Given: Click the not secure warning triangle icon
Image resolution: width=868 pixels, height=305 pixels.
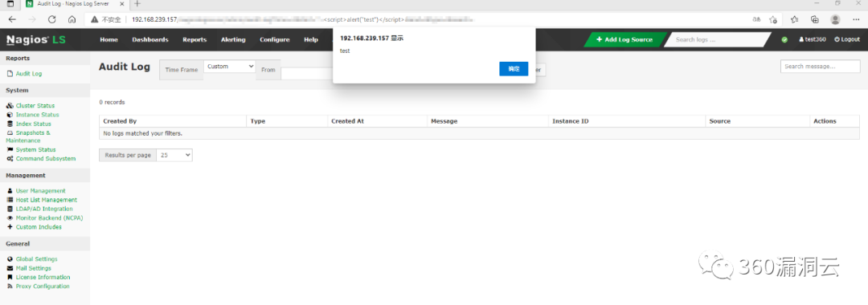Looking at the screenshot, I should 95,19.
